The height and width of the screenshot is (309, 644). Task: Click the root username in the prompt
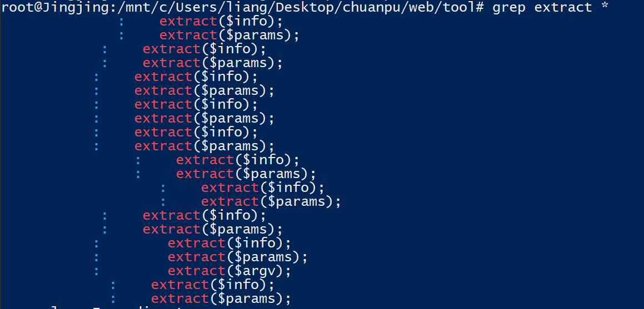[18, 7]
